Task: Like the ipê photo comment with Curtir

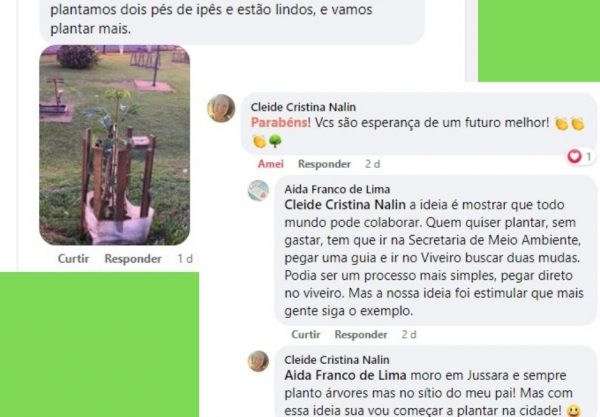Action: (73, 259)
